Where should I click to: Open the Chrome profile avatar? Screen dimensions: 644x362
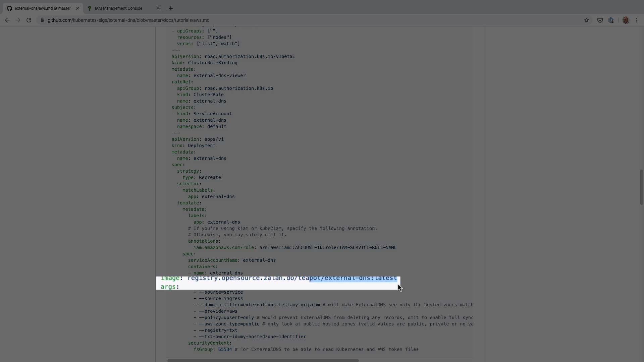click(625, 20)
